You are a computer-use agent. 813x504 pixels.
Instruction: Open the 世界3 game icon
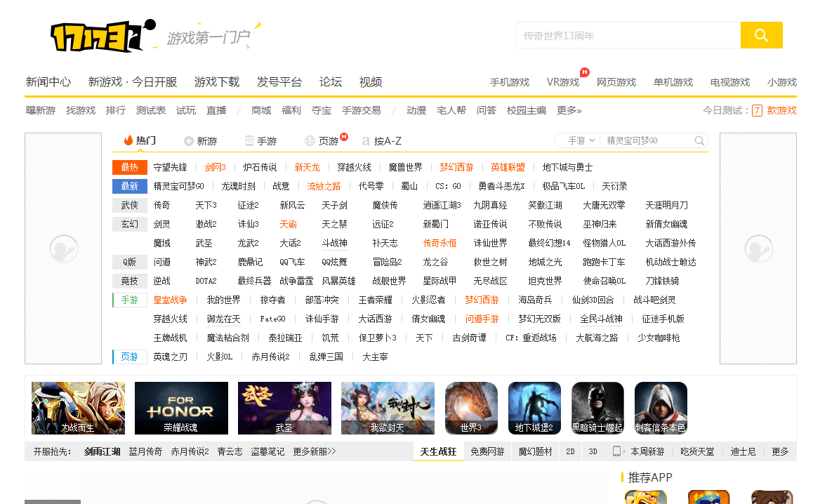[x=471, y=408]
